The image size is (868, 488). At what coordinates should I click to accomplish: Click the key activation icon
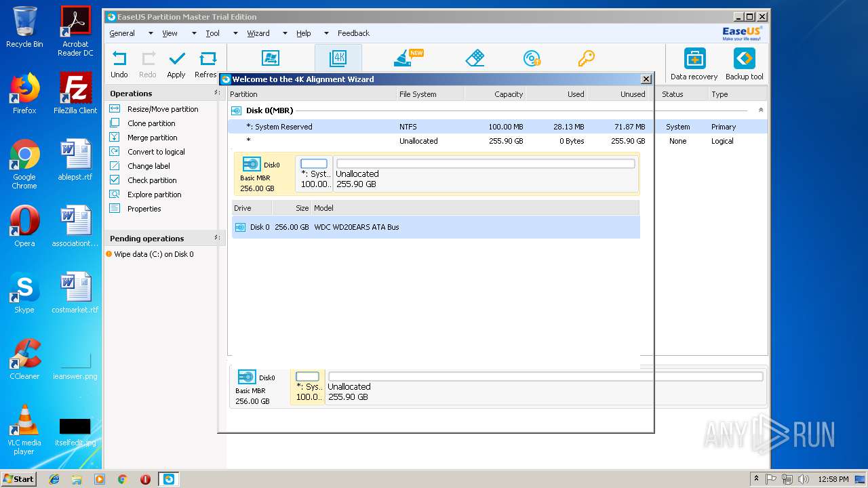click(586, 58)
